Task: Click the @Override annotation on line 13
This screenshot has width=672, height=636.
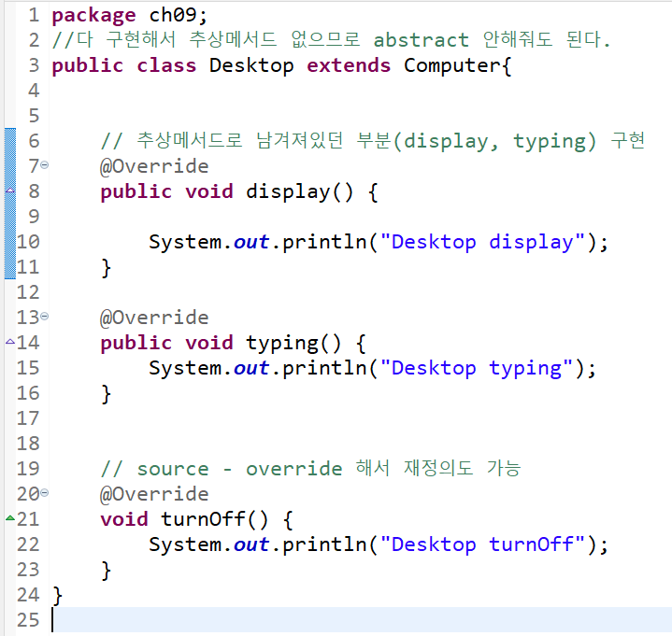Action: coord(154,318)
